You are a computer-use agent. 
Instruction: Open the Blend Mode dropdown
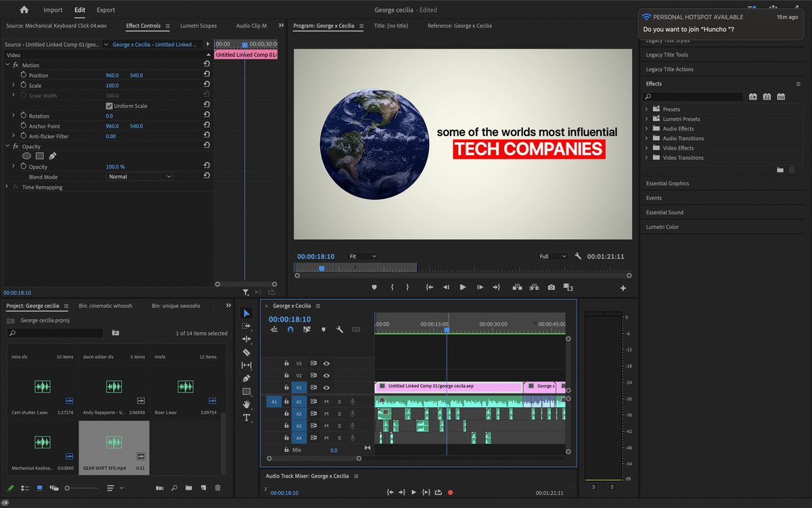[x=140, y=176]
